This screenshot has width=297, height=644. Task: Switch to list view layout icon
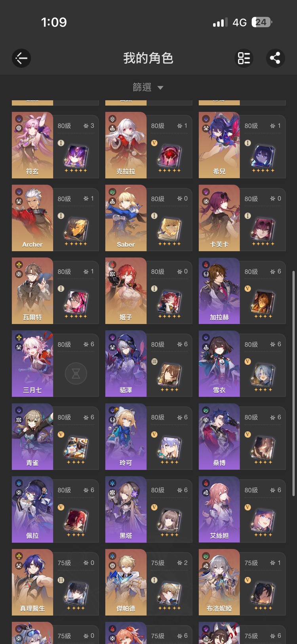[244, 58]
